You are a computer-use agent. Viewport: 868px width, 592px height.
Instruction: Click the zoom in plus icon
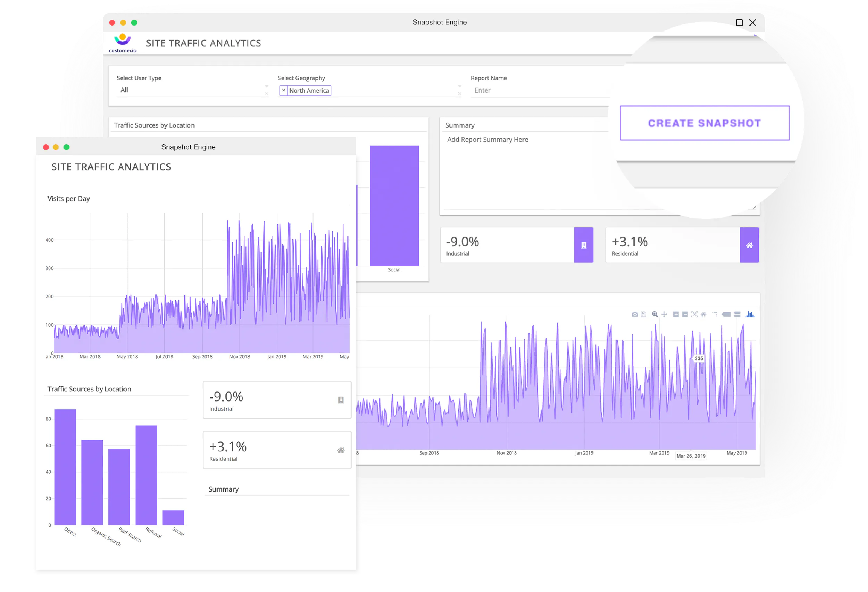(x=676, y=315)
